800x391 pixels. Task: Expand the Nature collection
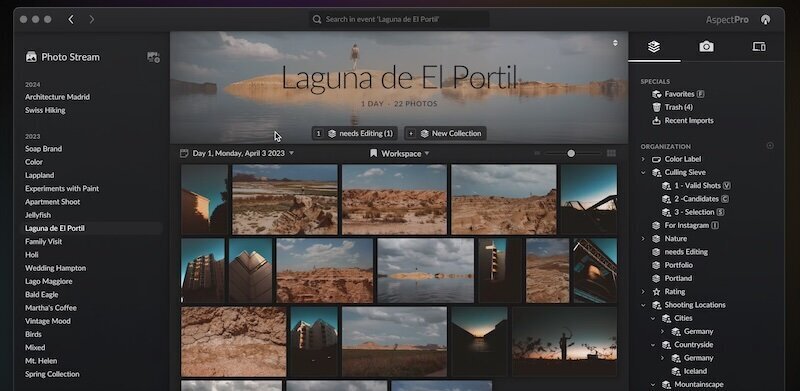(x=643, y=239)
